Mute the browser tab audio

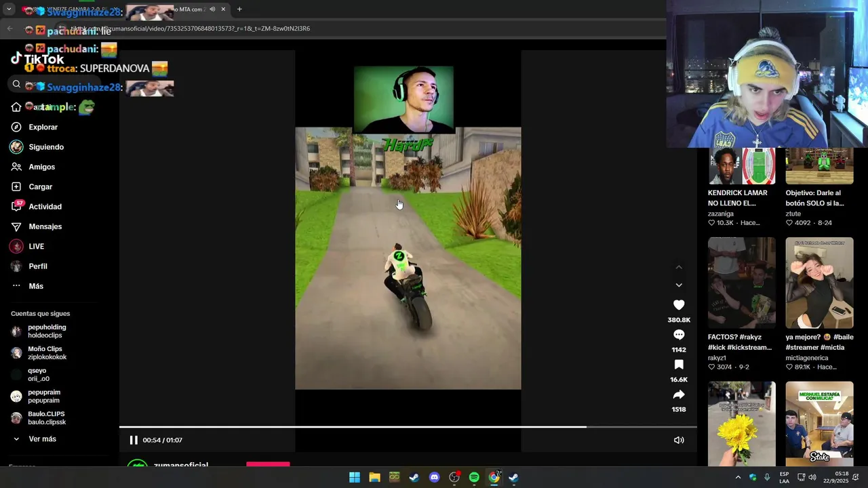pyautogui.click(x=212, y=9)
